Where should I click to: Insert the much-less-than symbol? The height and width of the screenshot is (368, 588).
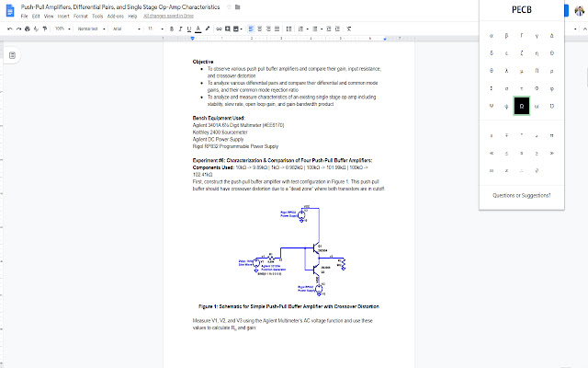click(492, 154)
